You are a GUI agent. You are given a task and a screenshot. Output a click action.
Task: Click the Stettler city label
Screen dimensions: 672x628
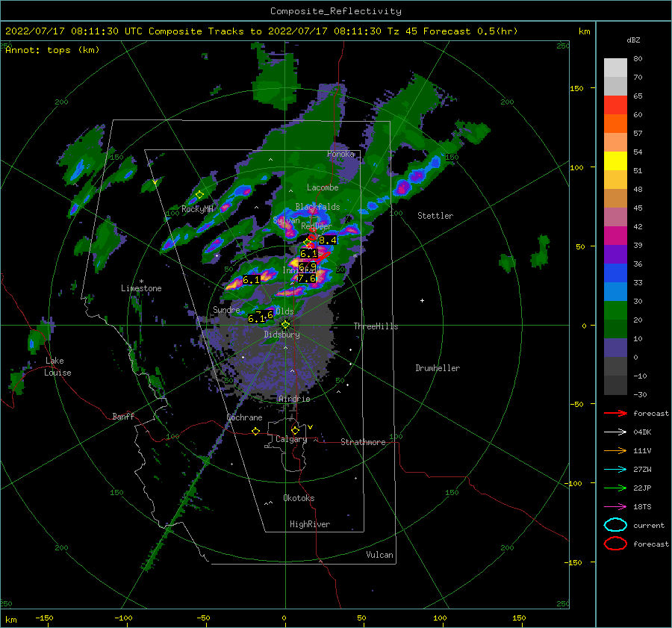(x=435, y=216)
